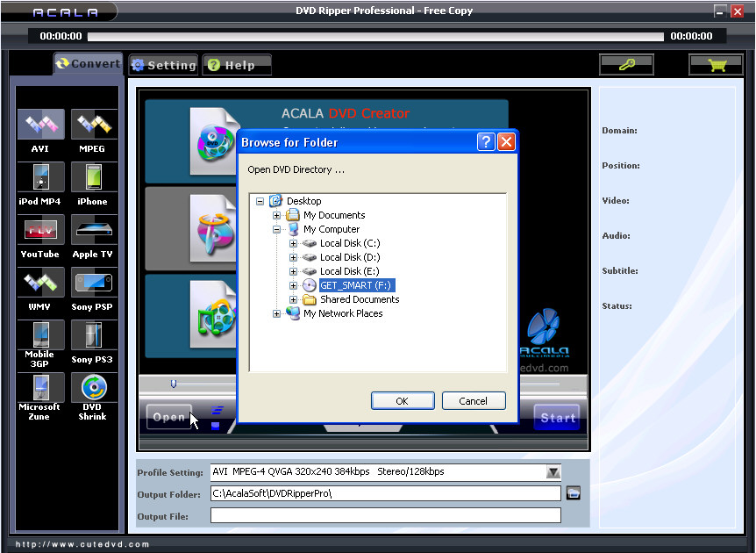Select My Documents in the folder tree
756x553 pixels.
tap(334, 215)
